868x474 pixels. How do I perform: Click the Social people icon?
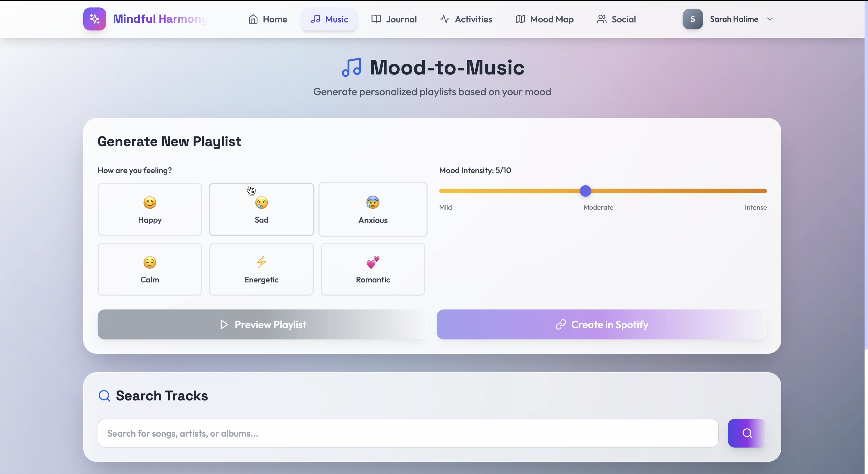[601, 19]
